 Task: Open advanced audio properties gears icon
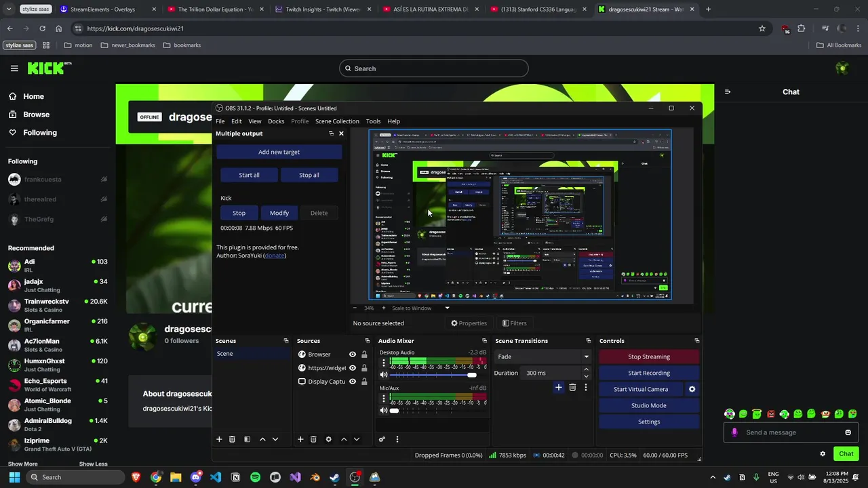pos(382,439)
